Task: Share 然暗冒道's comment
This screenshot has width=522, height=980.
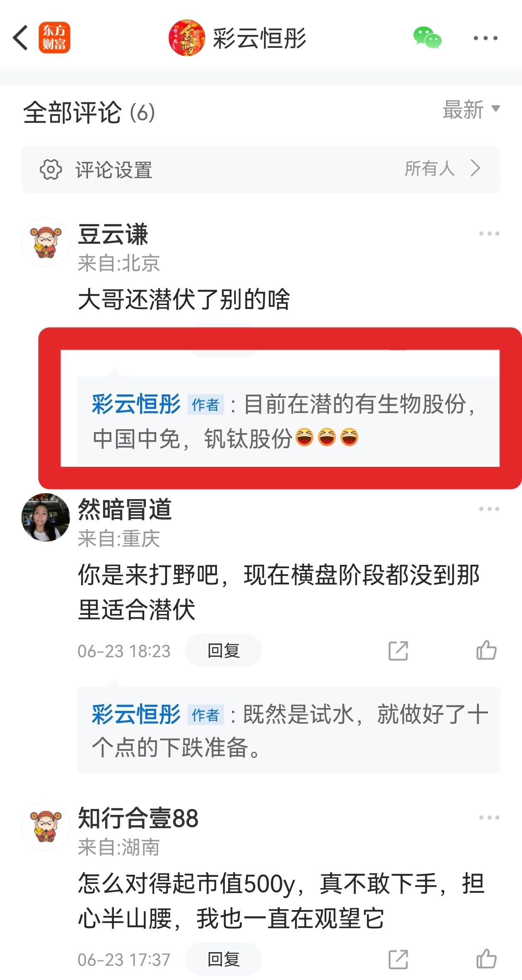Action: [x=398, y=651]
